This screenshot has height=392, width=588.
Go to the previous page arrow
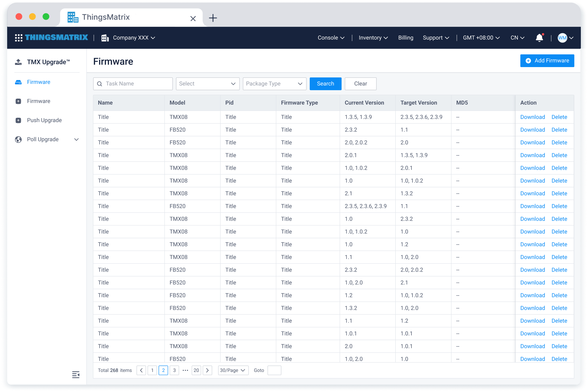point(141,370)
